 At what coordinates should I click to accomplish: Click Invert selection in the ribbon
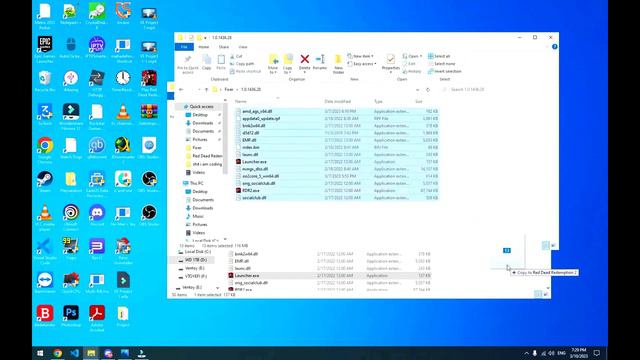[444, 71]
